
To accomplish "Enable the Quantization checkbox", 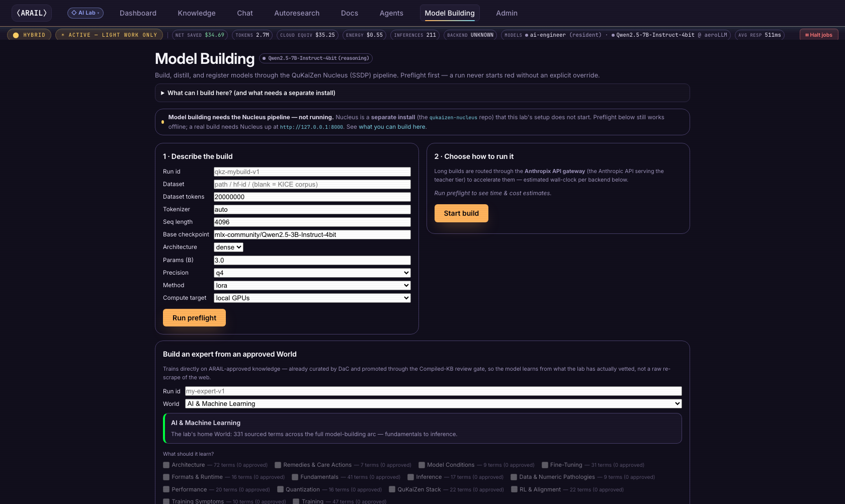I will click(281, 489).
